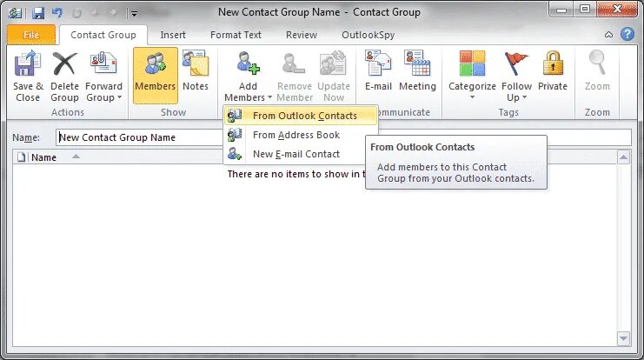The width and height of the screenshot is (644, 360).
Task: Click the From Outlook Contacts menu icon
Action: [x=235, y=116]
